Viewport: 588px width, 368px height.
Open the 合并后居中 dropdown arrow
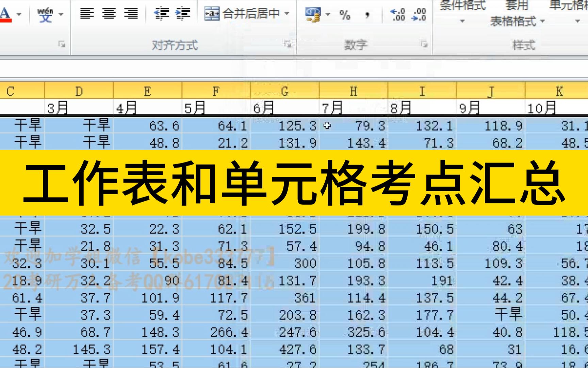pyautogui.click(x=287, y=14)
